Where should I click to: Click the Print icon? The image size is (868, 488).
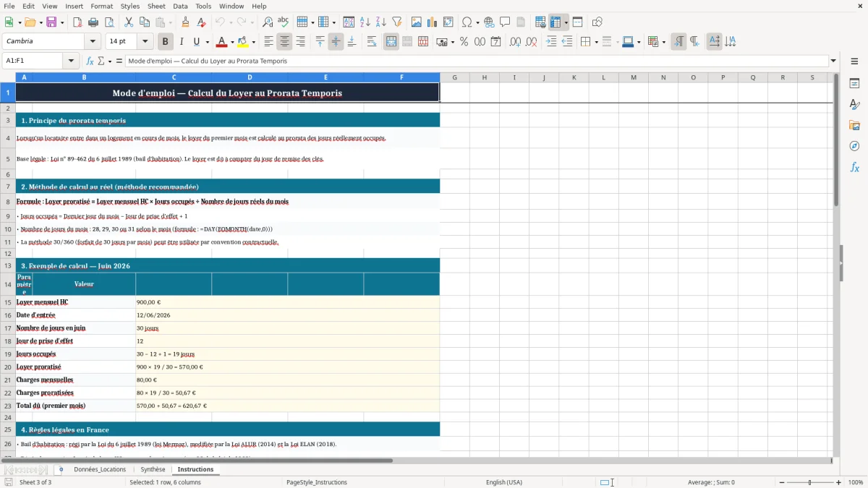point(93,22)
